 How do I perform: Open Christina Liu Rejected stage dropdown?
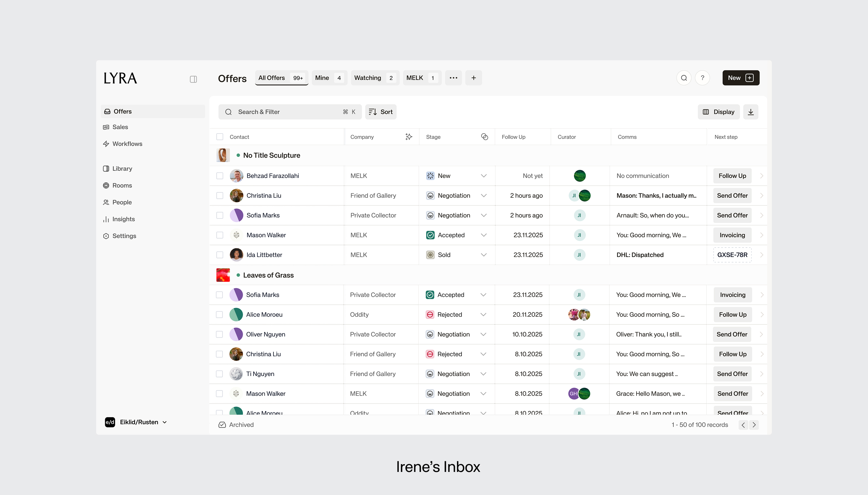click(483, 354)
